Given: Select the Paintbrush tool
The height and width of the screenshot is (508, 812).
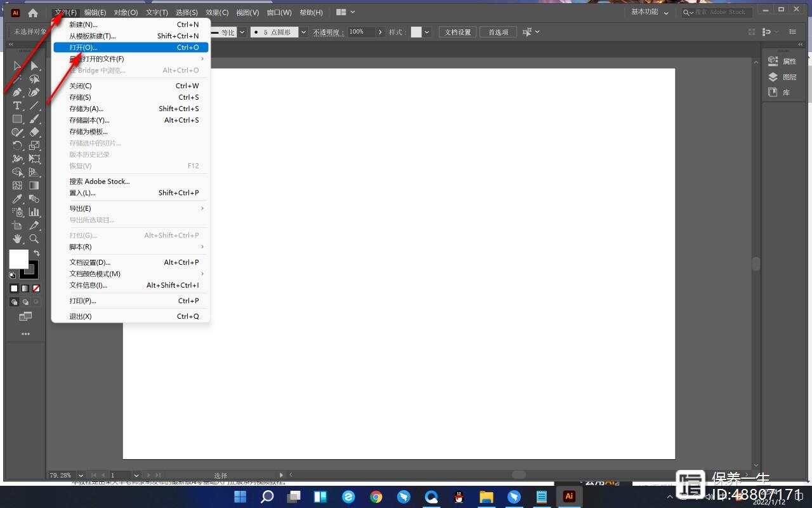Looking at the screenshot, I should click(x=34, y=119).
